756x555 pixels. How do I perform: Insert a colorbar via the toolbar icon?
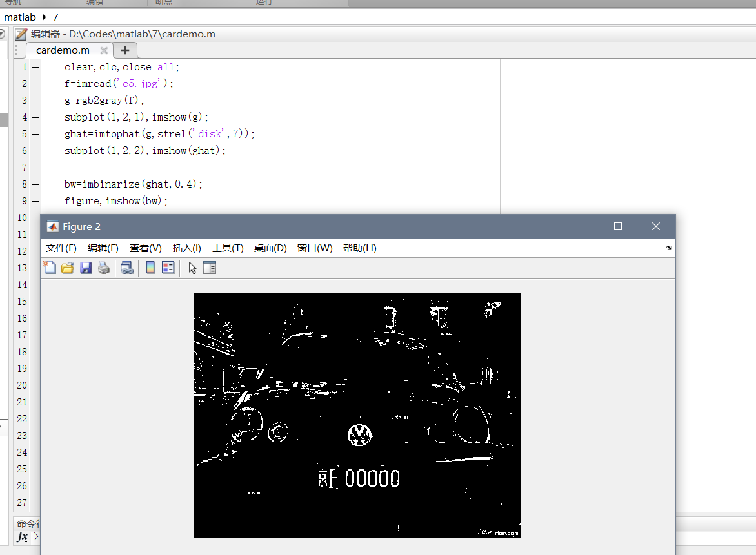[x=150, y=268]
